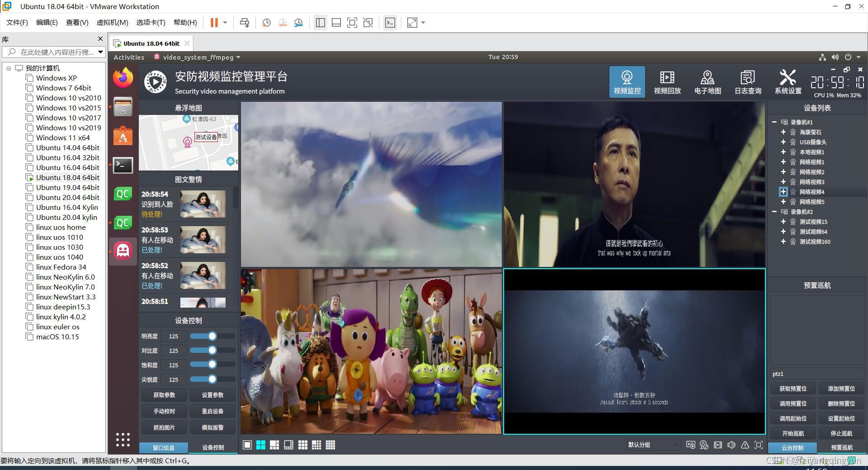The height and width of the screenshot is (470, 868).
Task: Switch to the 窗口信息 tab
Action: [x=164, y=447]
